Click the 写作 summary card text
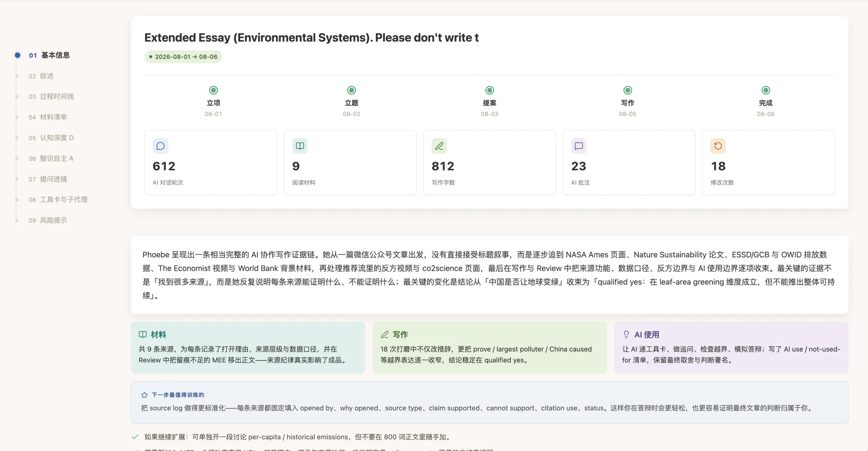868x451 pixels. (486, 355)
